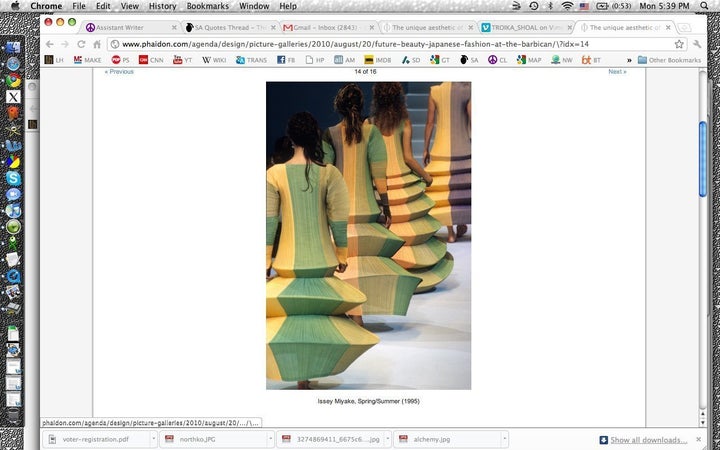
Task: Open downloaded file northko.JPG
Action: [213, 439]
